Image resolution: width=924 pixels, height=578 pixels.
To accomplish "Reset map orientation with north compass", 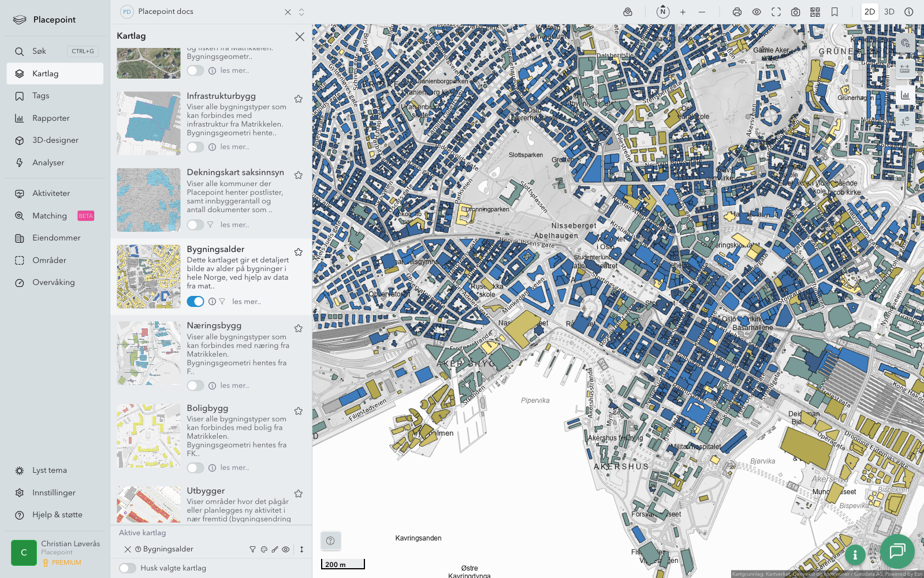I will coord(663,12).
